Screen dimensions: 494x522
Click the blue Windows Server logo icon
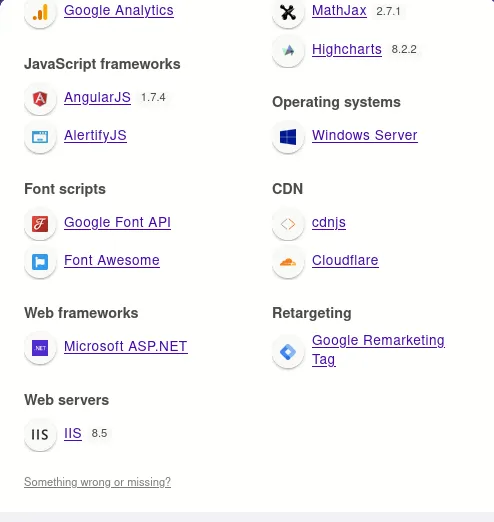click(288, 137)
